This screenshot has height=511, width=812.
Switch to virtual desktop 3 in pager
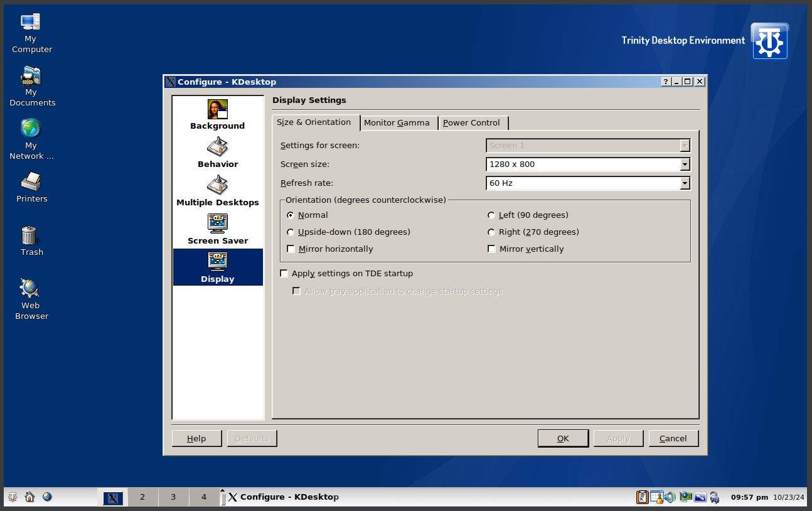173,497
